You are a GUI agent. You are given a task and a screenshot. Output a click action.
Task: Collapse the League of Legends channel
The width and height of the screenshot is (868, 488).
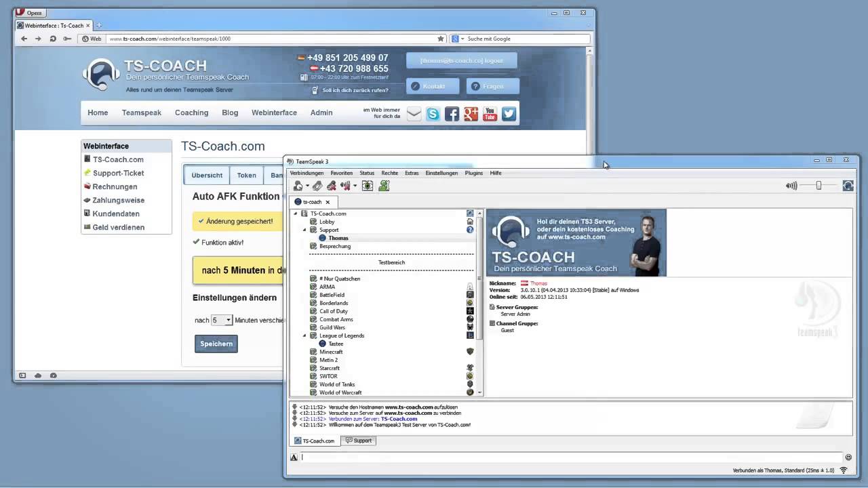point(304,335)
